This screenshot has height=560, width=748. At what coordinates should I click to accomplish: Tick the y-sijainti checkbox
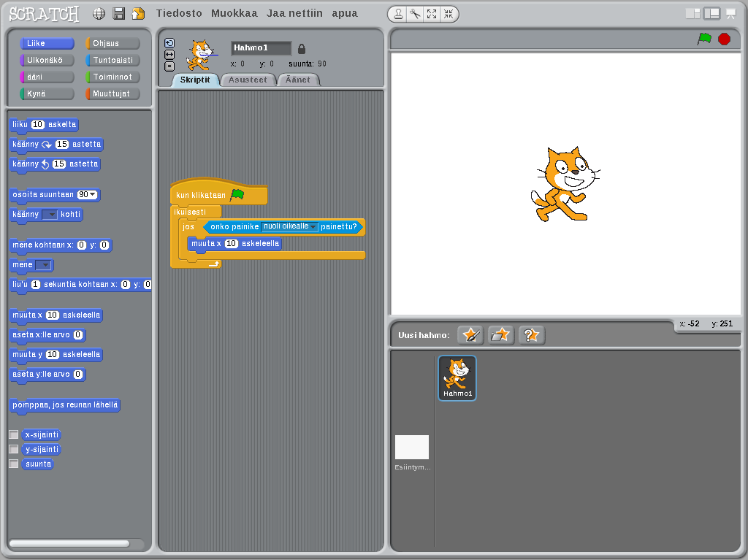click(x=14, y=449)
